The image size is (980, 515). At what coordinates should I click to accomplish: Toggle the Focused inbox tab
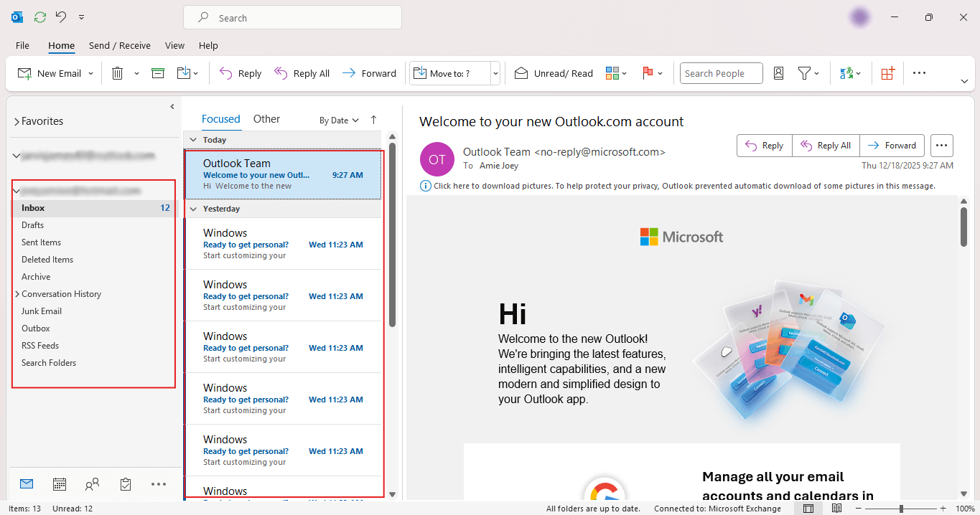point(220,118)
